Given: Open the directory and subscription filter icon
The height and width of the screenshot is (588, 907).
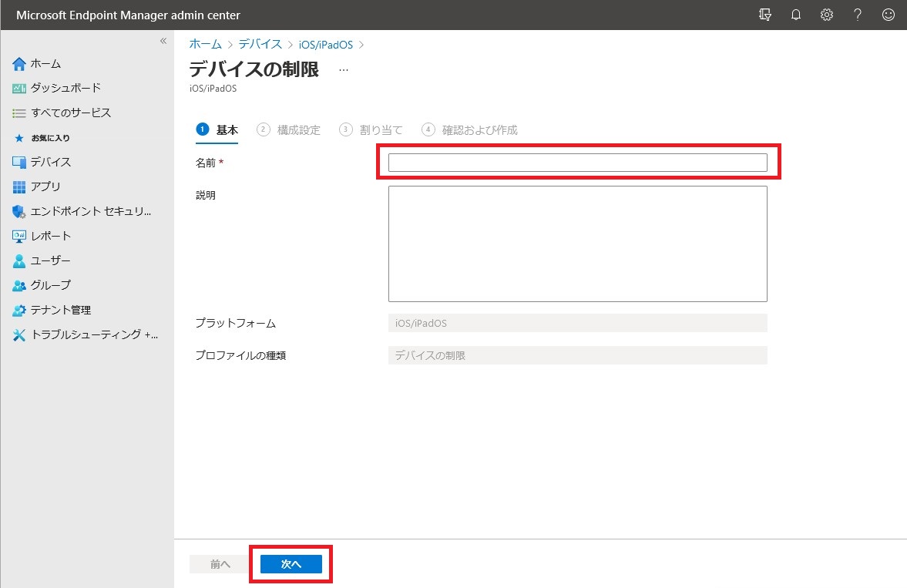Looking at the screenshot, I should [764, 15].
